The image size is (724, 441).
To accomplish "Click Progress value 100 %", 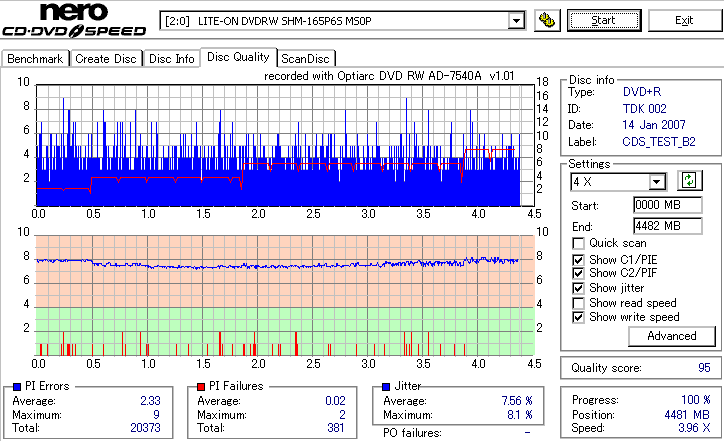I will (x=696, y=400).
